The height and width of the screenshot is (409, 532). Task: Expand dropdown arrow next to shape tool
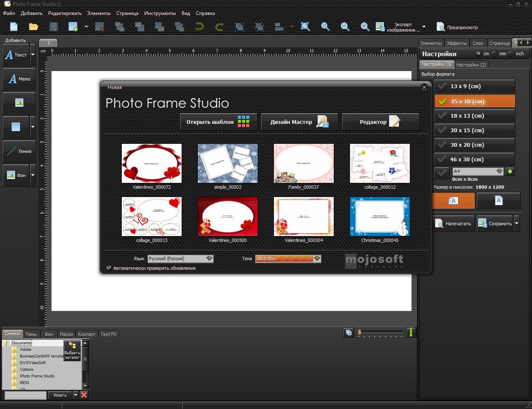coord(33,127)
